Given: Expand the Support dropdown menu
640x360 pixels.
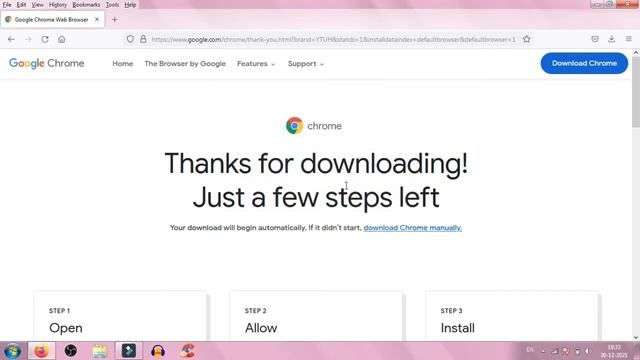Looking at the screenshot, I should [x=306, y=64].
